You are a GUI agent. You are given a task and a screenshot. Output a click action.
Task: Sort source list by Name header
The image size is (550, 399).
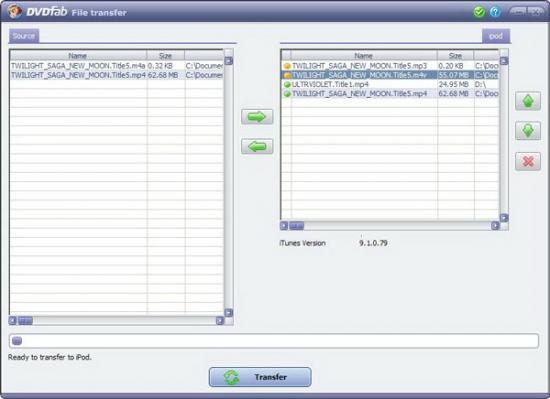78,55
